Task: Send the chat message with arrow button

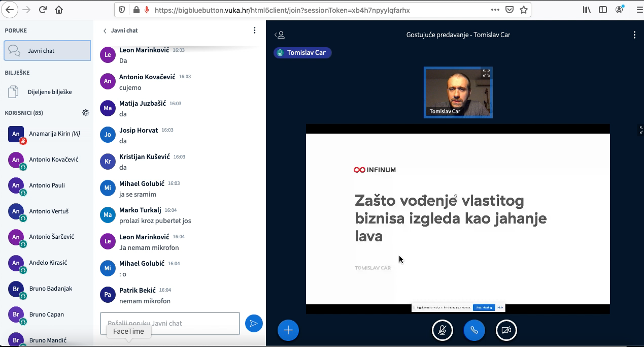Action: [x=254, y=324]
